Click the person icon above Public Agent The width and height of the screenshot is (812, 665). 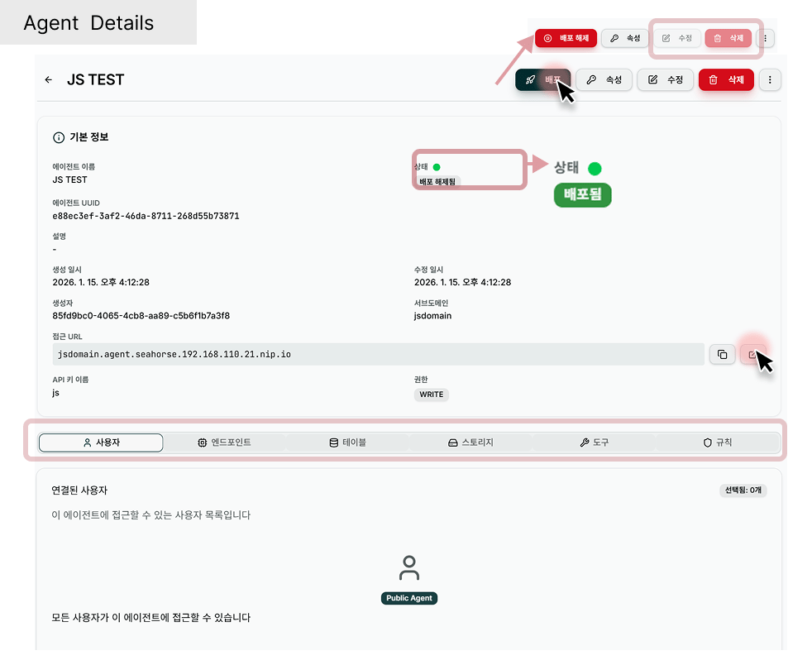(409, 568)
